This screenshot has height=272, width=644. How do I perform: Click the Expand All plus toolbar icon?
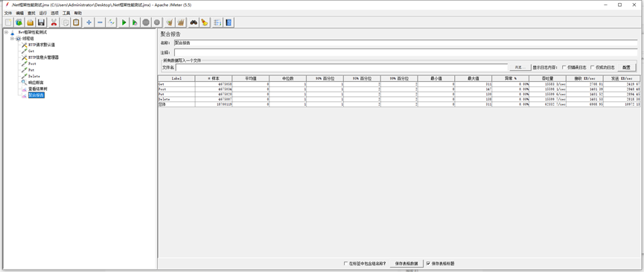tap(89, 22)
